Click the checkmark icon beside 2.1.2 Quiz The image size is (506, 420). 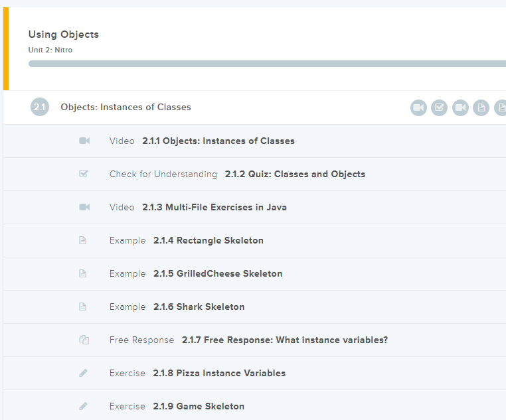(x=84, y=174)
